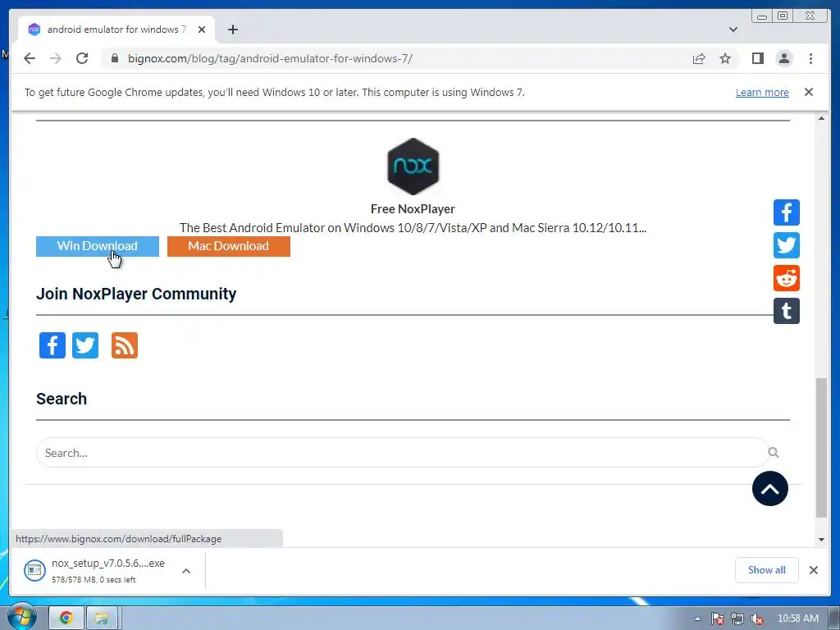Click Chrome taskbar icon
840x630 pixels.
click(x=66, y=619)
